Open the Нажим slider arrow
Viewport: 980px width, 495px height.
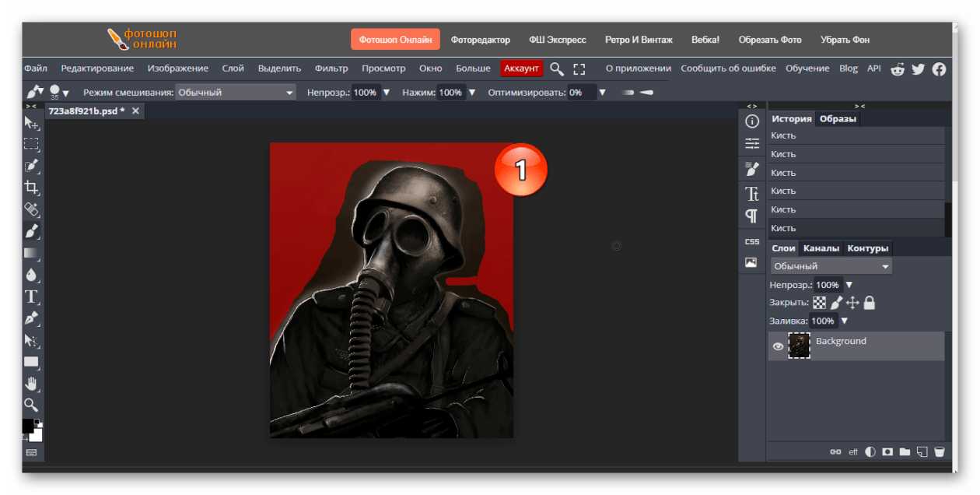(471, 92)
